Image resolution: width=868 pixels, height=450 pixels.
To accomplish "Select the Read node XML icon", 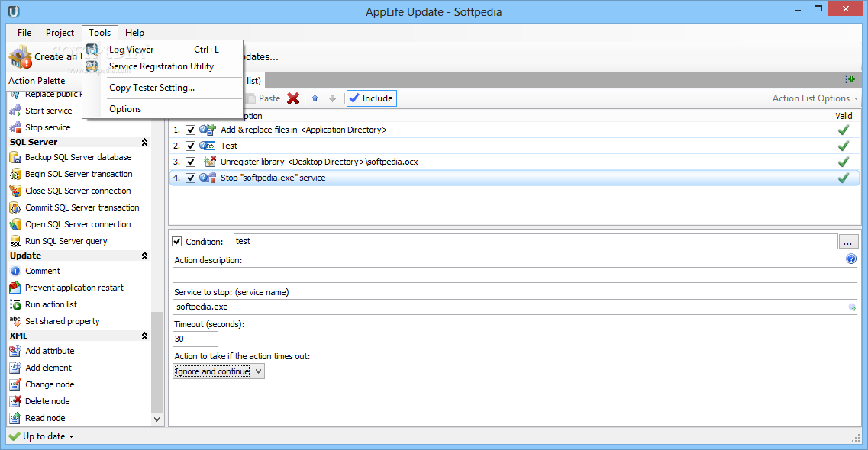I will [x=15, y=418].
